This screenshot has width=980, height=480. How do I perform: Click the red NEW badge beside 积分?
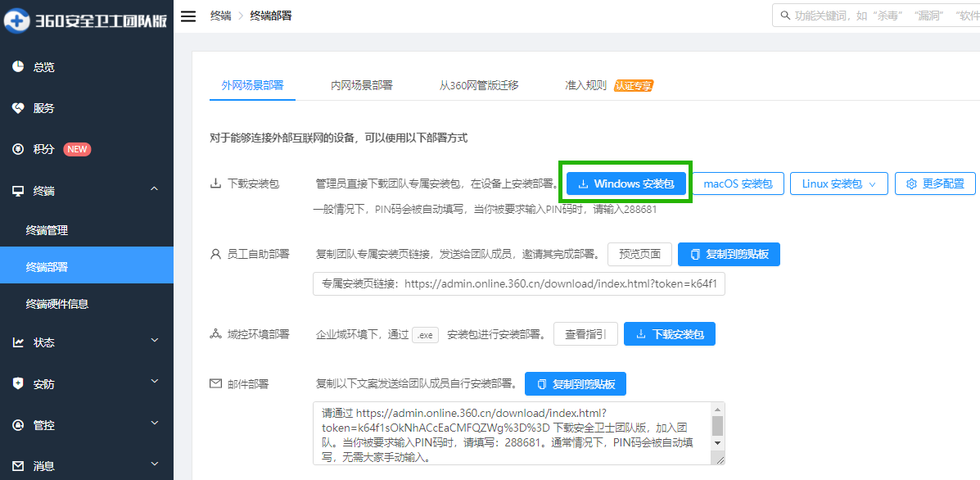78,149
